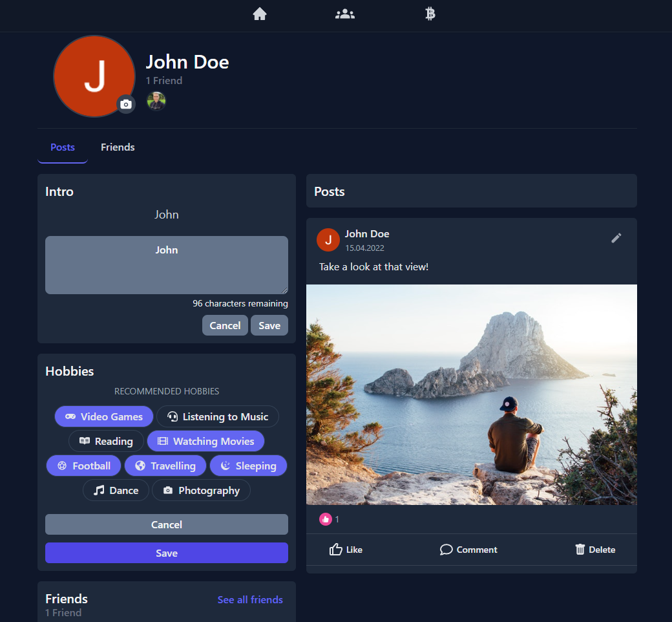Click the pink like reaction icon
672x622 pixels.
click(x=326, y=519)
